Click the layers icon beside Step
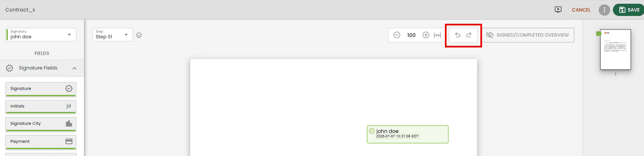 tap(139, 35)
